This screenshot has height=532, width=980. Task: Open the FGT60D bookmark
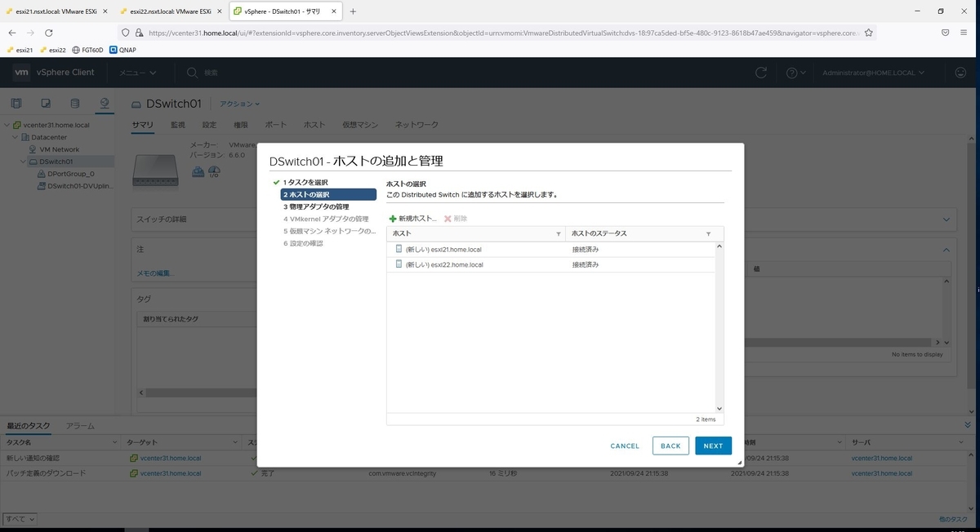point(87,49)
